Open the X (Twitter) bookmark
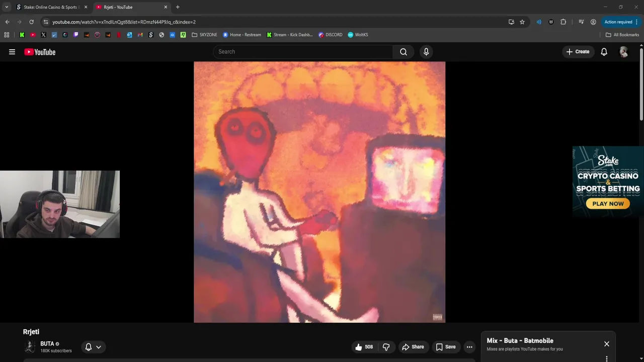The width and height of the screenshot is (644, 362). point(43,35)
